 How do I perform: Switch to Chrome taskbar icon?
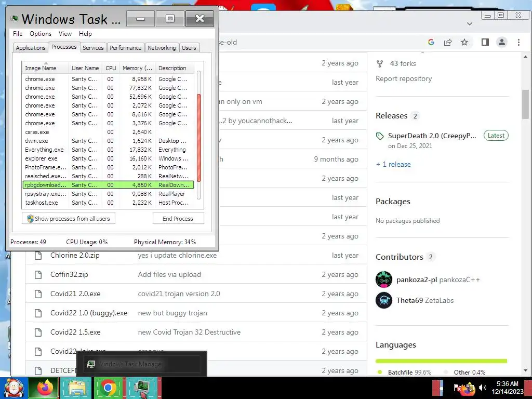click(108, 388)
